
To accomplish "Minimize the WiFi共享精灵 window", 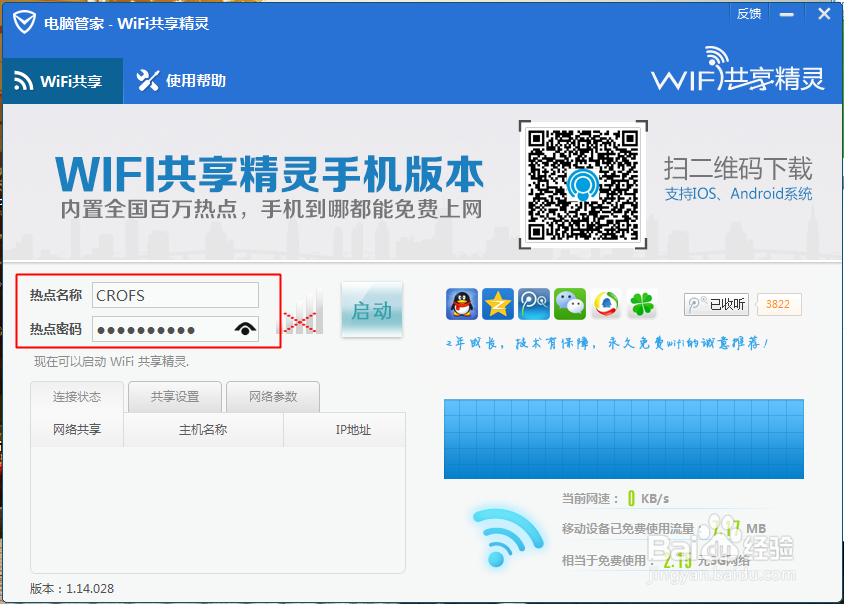I will point(787,15).
